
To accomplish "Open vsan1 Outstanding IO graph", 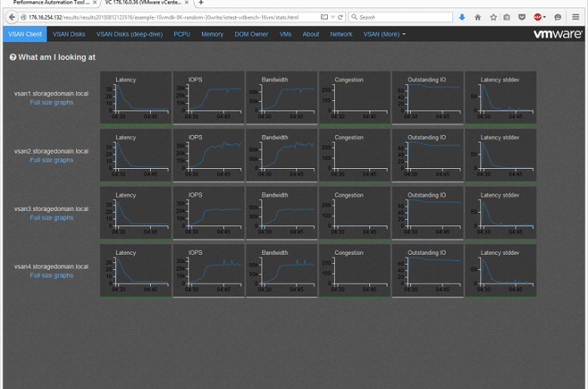I will point(427,97).
